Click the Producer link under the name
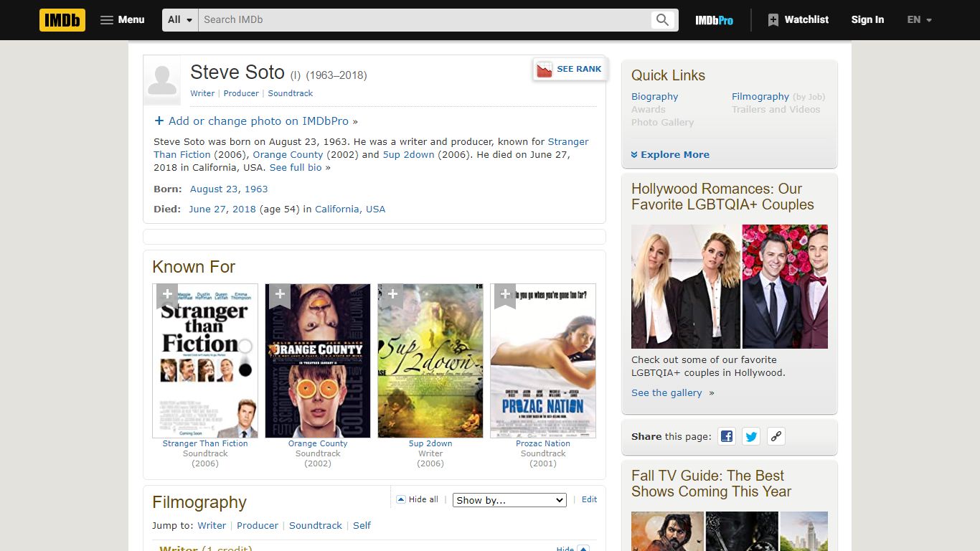The image size is (980, 551). (x=241, y=93)
